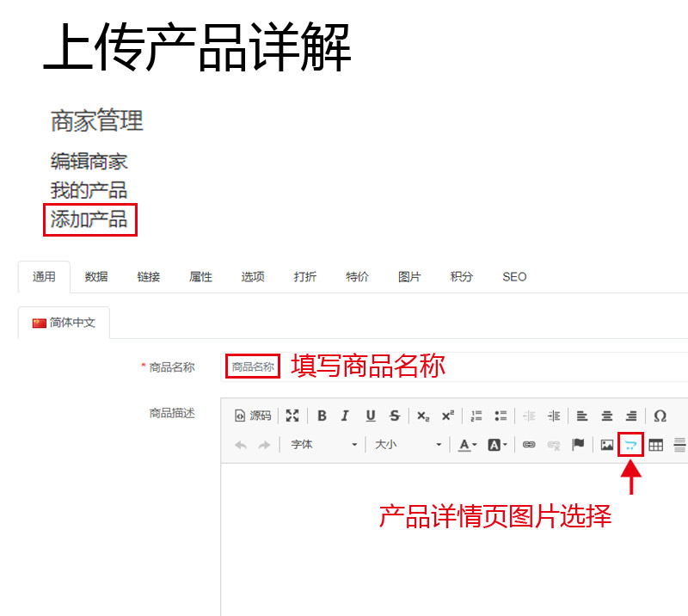Image resolution: width=688 pixels, height=616 pixels.
Task: Toggle bold formatting
Action: click(321, 416)
